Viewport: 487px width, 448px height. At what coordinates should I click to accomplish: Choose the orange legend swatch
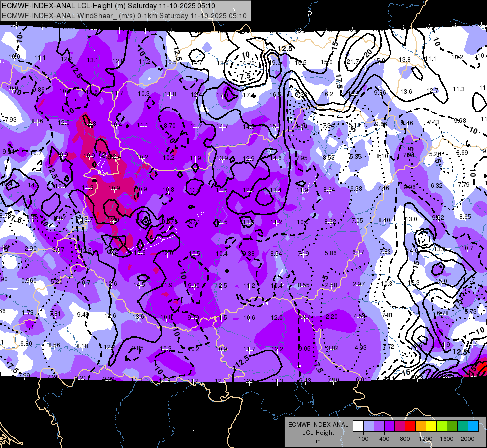click(421, 426)
